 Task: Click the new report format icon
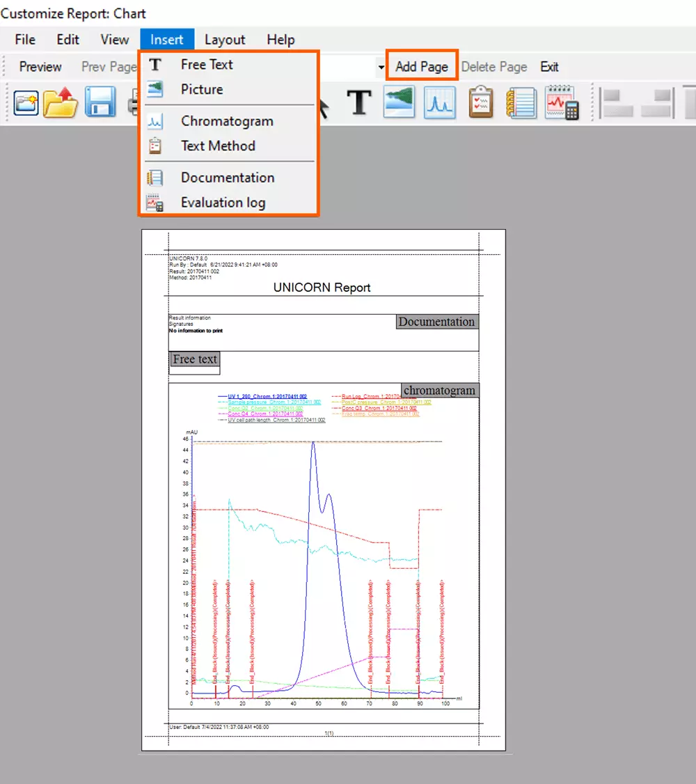[x=26, y=103]
